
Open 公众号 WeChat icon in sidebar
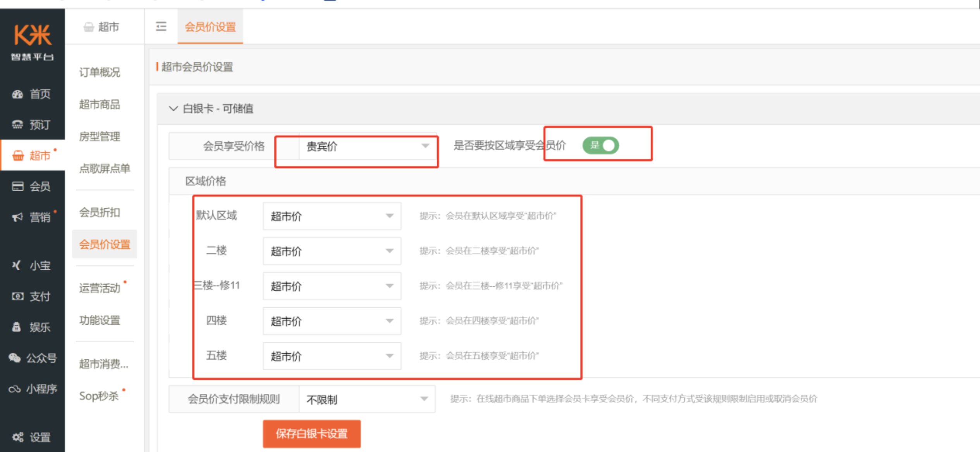coord(15,358)
